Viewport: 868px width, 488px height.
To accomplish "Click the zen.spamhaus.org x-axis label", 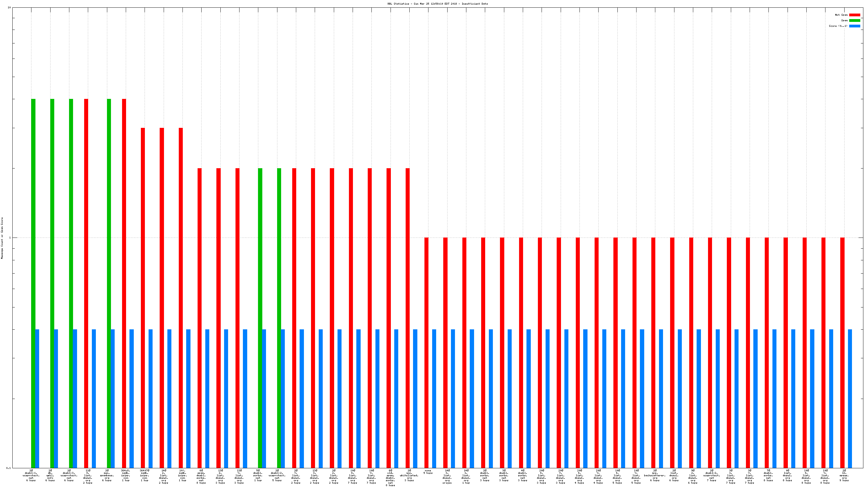I will tap(107, 475).
